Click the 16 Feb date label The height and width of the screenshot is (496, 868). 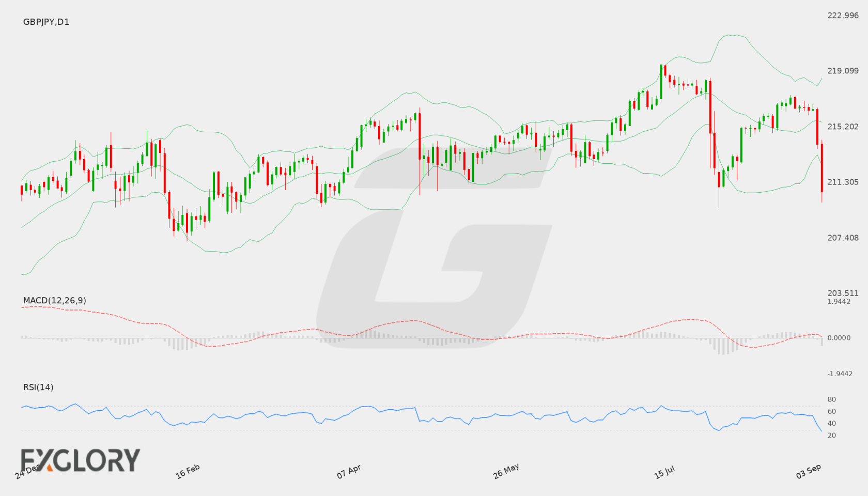[x=188, y=471]
